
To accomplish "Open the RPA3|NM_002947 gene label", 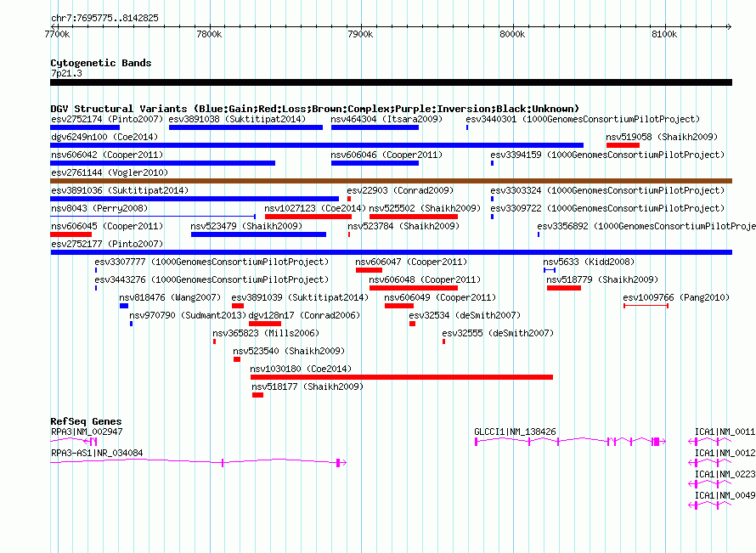I will [x=87, y=432].
